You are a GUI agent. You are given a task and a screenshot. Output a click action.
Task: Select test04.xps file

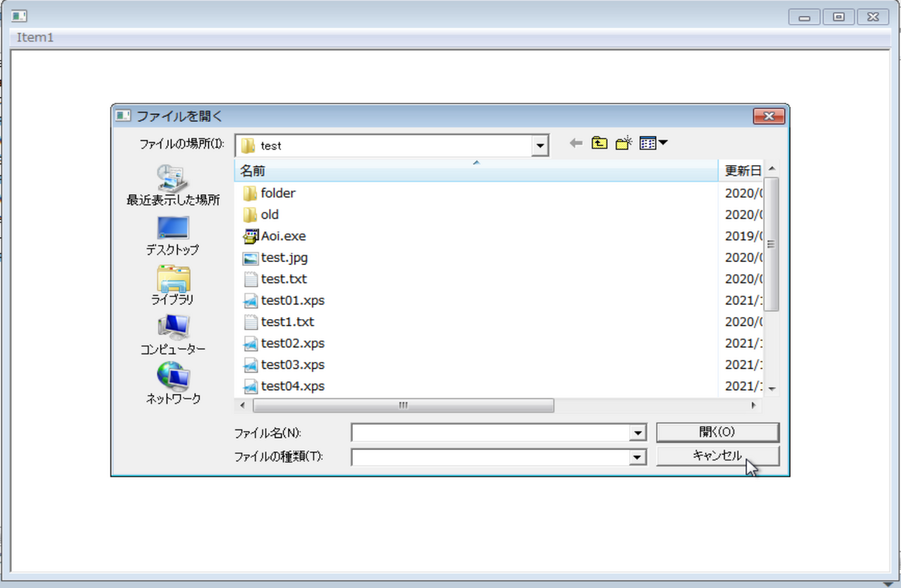(x=284, y=386)
